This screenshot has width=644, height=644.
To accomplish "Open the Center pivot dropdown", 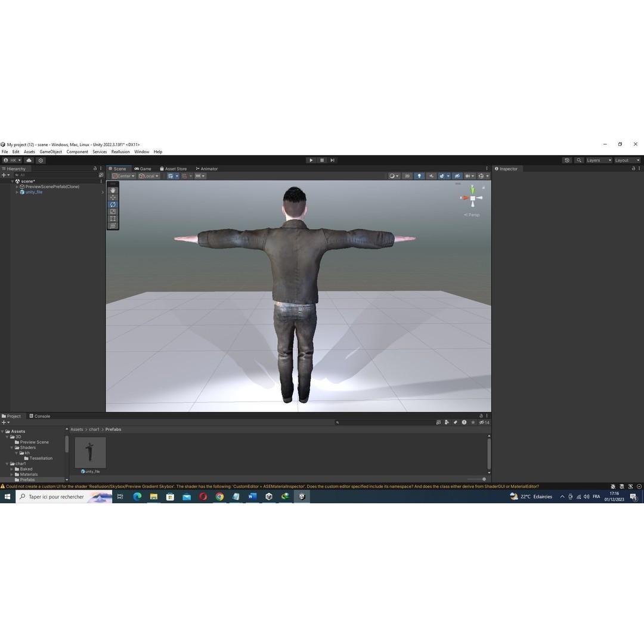I will (x=123, y=176).
